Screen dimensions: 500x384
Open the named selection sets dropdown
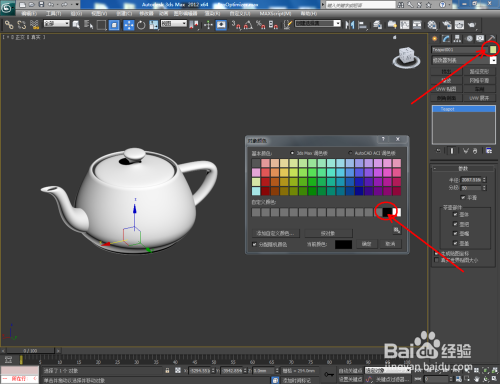coord(318,24)
